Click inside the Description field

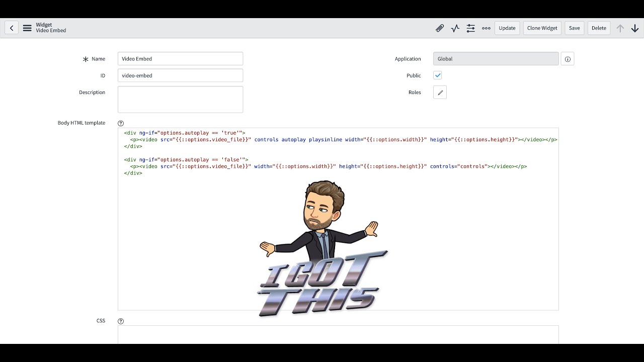point(180,99)
